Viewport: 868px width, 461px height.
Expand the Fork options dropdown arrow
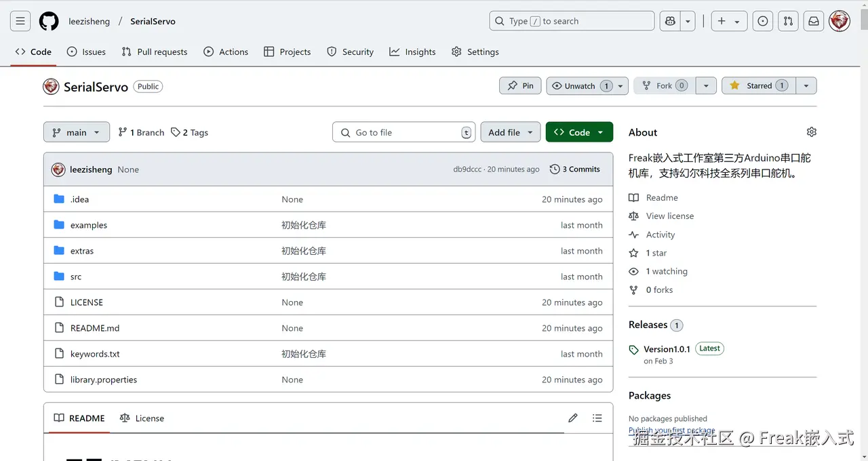pos(706,86)
